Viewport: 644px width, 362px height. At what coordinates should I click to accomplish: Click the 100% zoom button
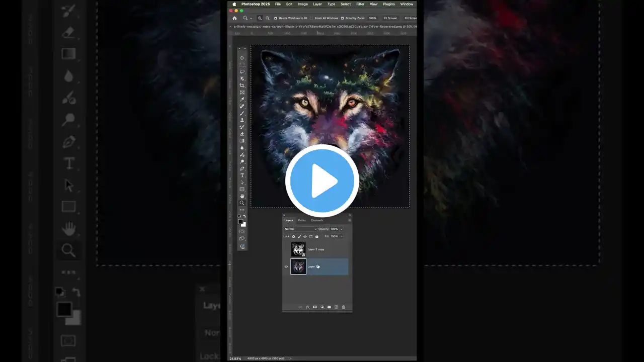372,18
